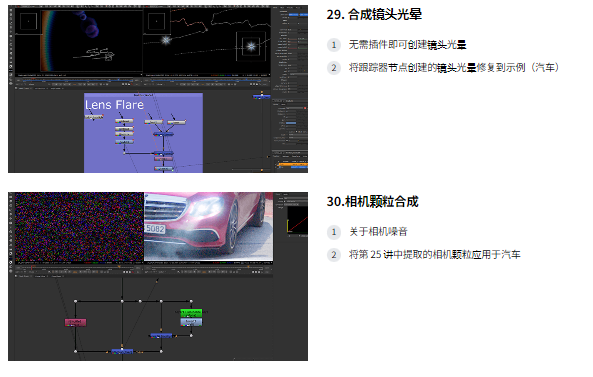593x377 pixels.
Task: Open the lesson heading 30.相机颗粒合成
Action: coord(373,201)
